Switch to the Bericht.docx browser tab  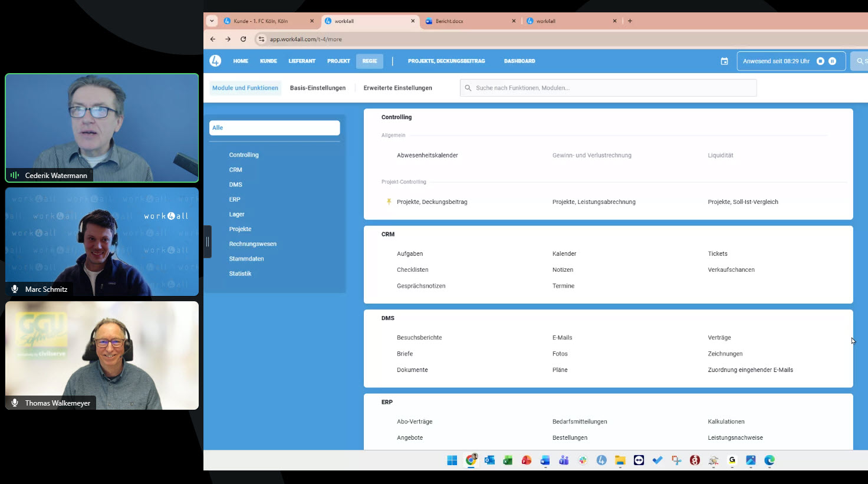pos(469,21)
